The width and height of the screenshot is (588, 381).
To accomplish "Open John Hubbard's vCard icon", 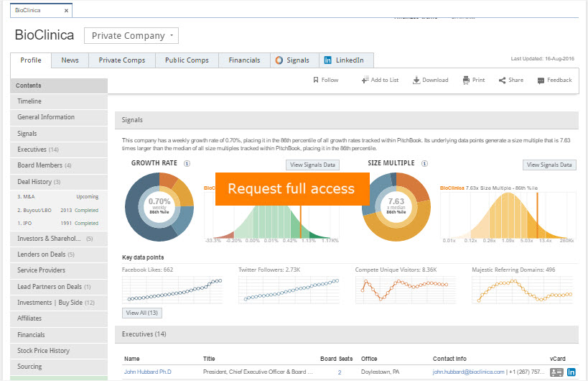I will coord(556,372).
